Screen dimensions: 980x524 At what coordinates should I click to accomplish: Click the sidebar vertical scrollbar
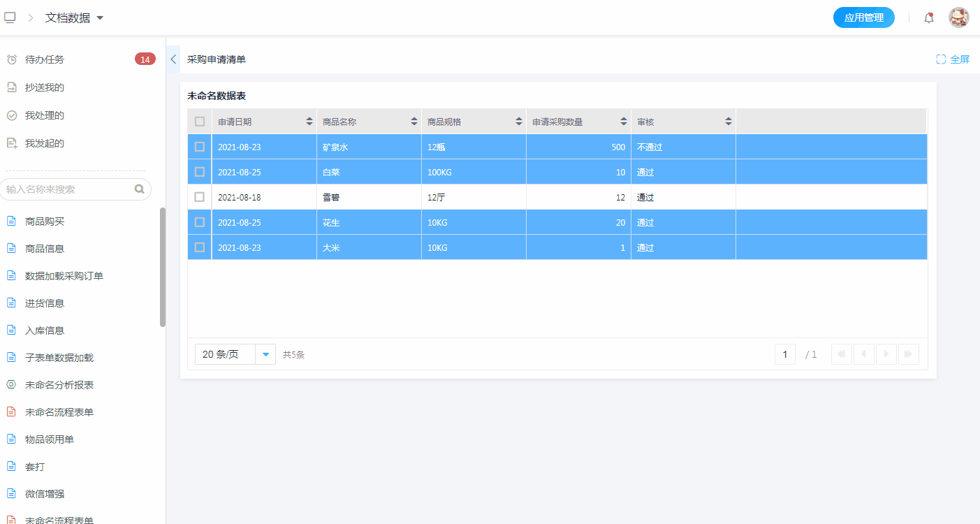click(163, 267)
